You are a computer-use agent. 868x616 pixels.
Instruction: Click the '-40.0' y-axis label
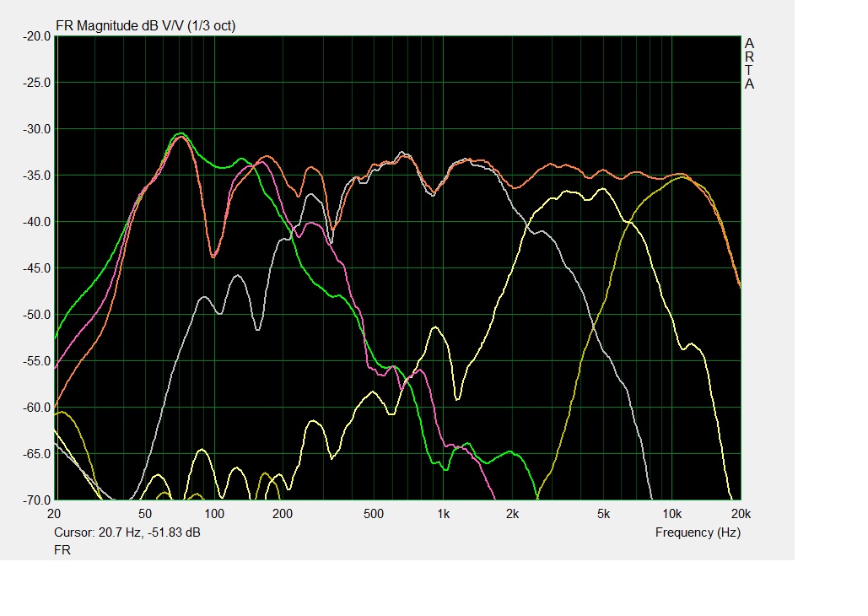coord(36,222)
